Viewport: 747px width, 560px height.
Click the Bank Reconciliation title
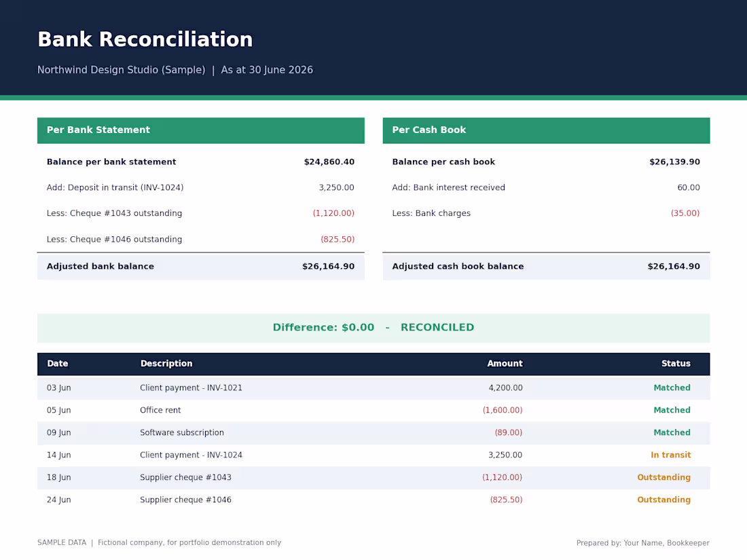coord(145,39)
